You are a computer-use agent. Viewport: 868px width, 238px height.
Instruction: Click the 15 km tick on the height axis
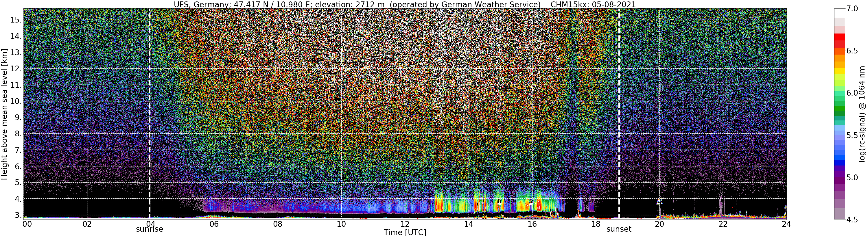pyautogui.click(x=16, y=20)
